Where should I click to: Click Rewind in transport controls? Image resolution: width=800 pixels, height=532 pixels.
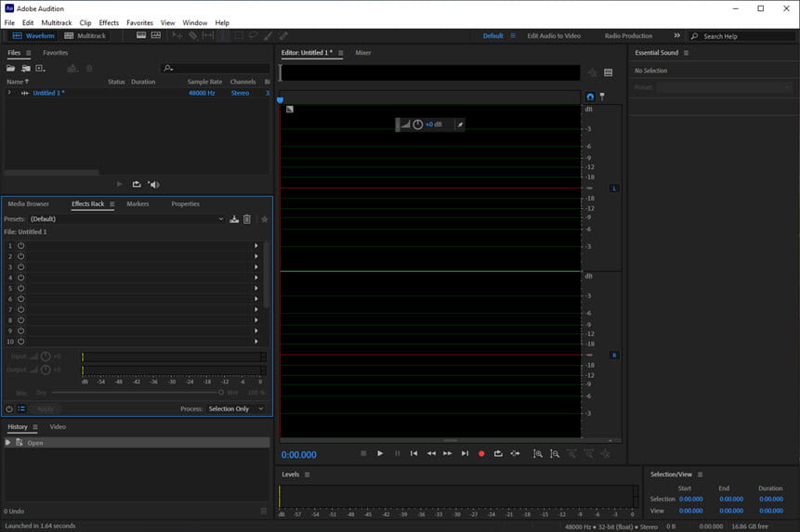[431, 453]
